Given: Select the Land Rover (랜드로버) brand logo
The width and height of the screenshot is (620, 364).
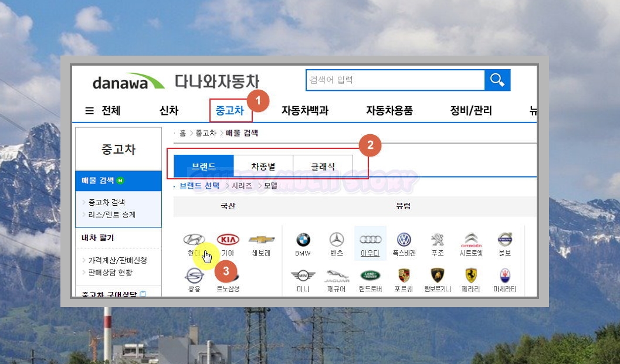Looking at the screenshot, I should (371, 275).
